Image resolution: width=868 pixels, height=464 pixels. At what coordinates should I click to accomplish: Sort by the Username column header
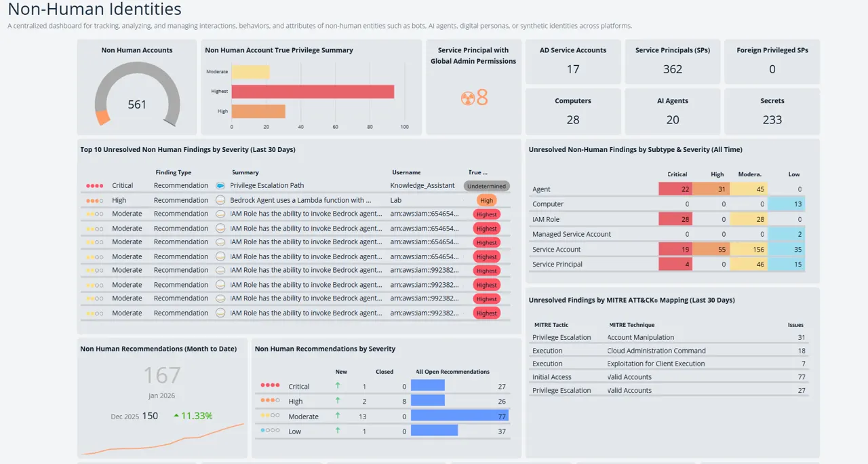click(406, 172)
